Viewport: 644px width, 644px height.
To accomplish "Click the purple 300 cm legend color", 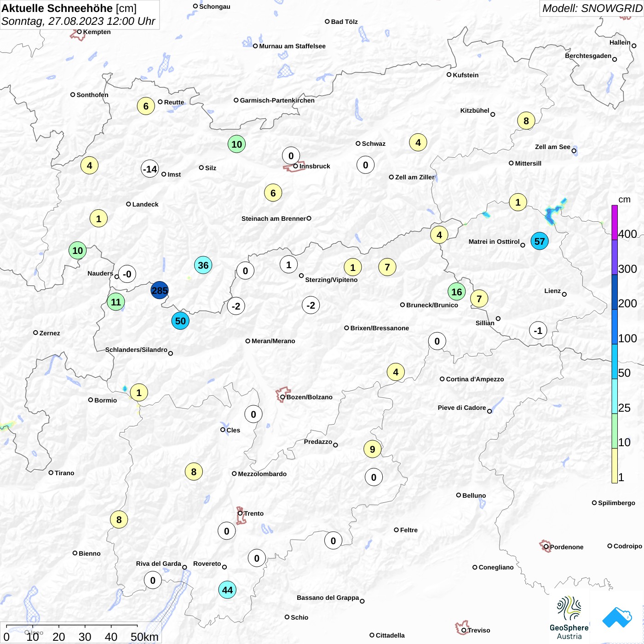I will (x=615, y=258).
